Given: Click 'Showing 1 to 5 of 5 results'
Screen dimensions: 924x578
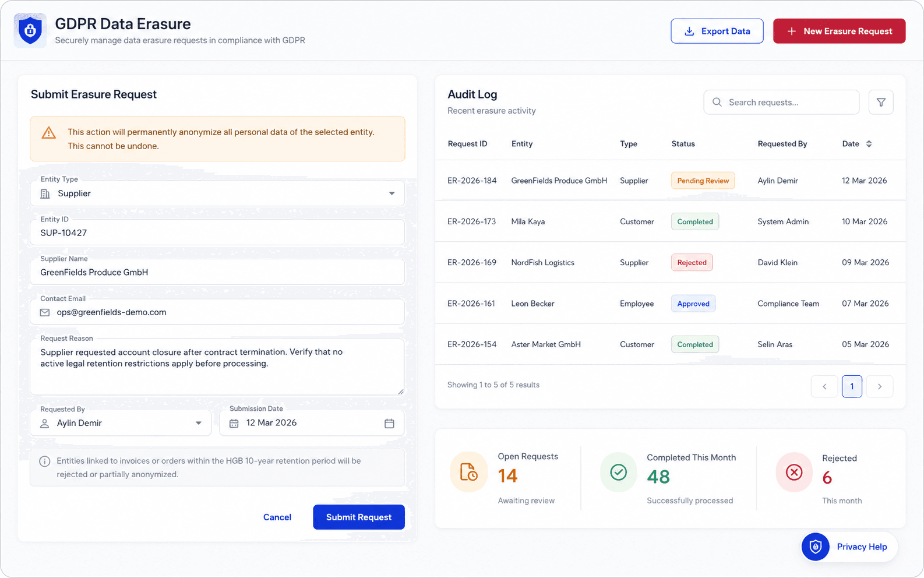Looking at the screenshot, I should 493,385.
